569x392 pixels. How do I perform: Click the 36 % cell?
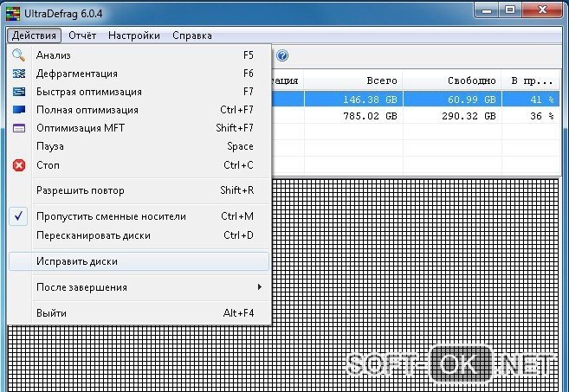click(531, 116)
